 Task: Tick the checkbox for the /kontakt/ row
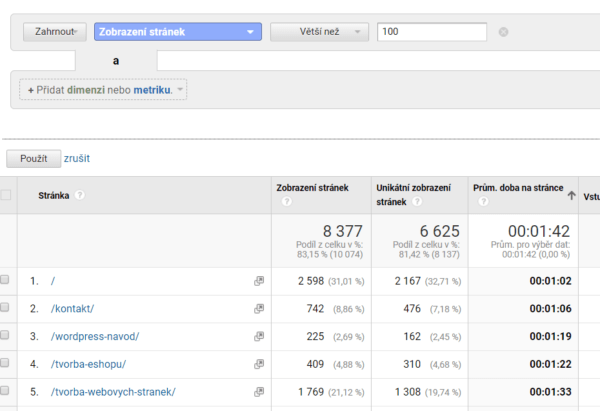5,309
